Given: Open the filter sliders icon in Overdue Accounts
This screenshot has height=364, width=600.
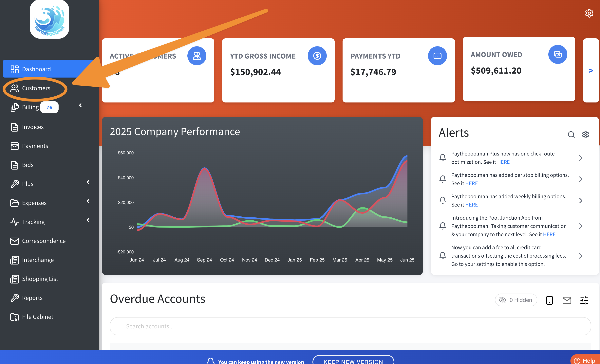Looking at the screenshot, I should click(584, 300).
